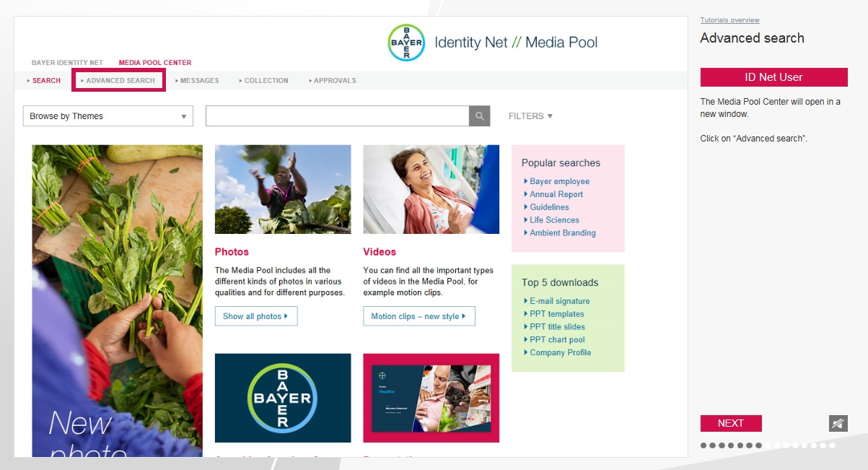Open the Browse by Themes dropdown
The image size is (868, 470).
108,116
